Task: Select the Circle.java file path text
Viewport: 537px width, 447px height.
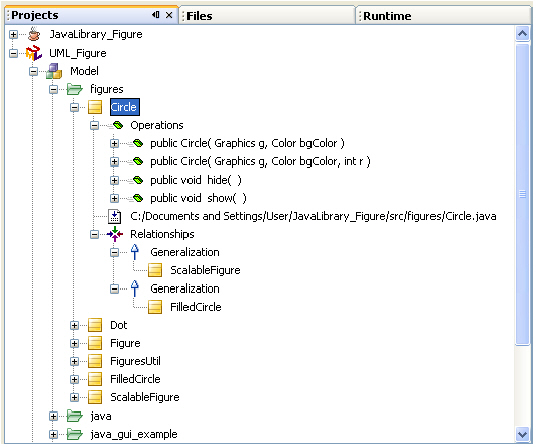Action: tap(313, 216)
